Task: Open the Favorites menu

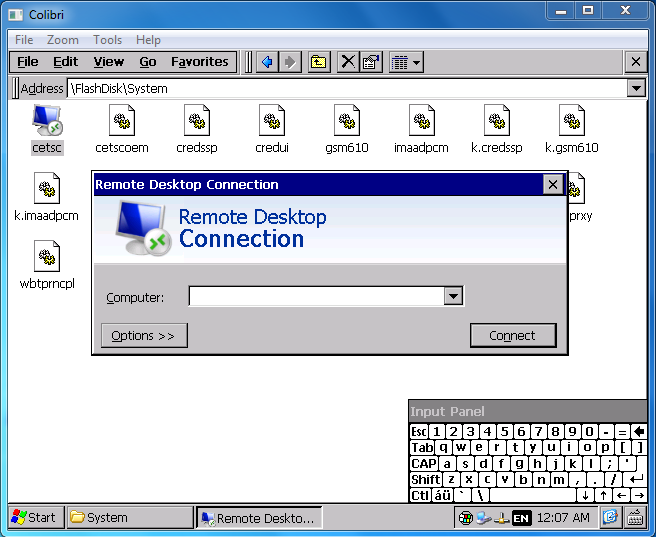Action: [200, 62]
